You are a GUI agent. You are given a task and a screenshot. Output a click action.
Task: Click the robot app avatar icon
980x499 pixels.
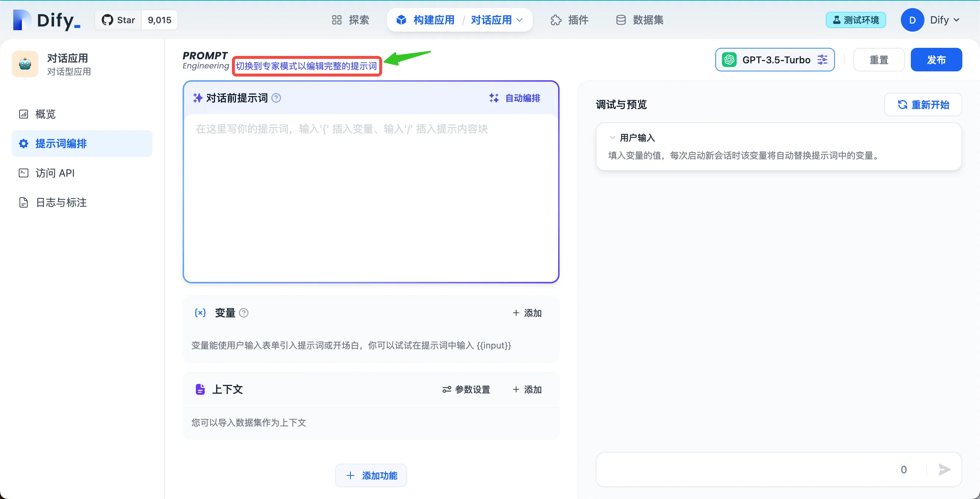click(25, 64)
